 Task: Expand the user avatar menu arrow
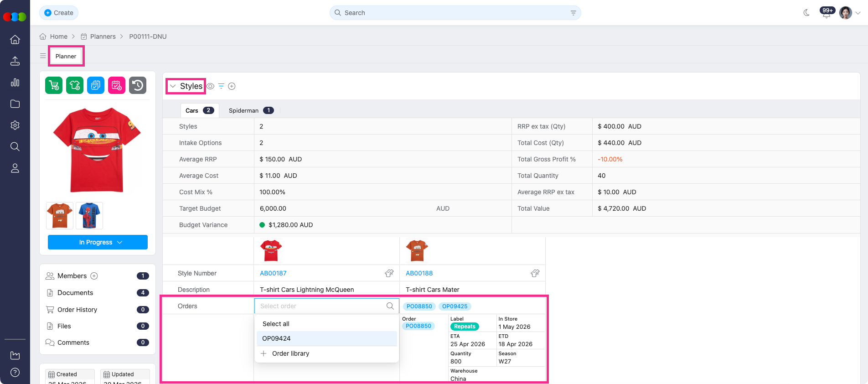click(858, 13)
